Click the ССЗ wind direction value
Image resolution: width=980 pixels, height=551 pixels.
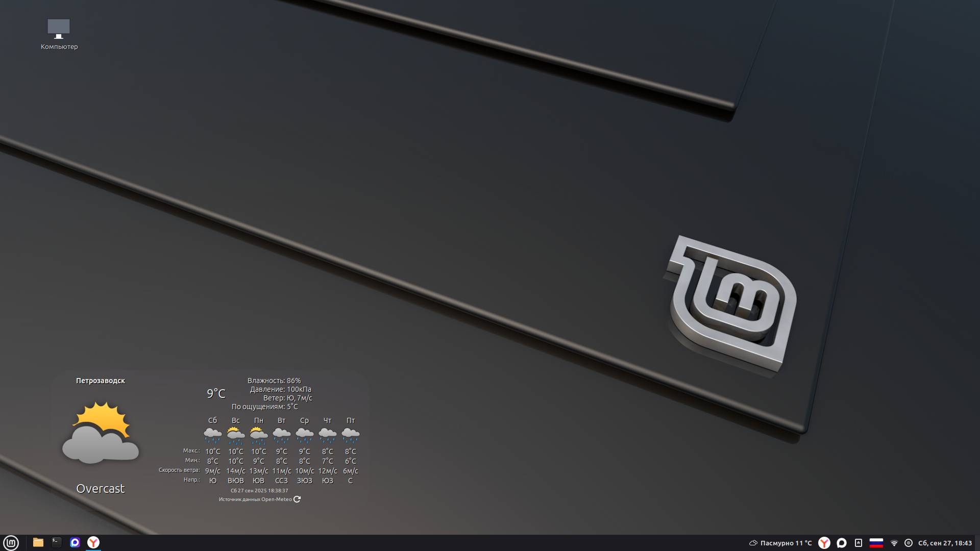282,481
